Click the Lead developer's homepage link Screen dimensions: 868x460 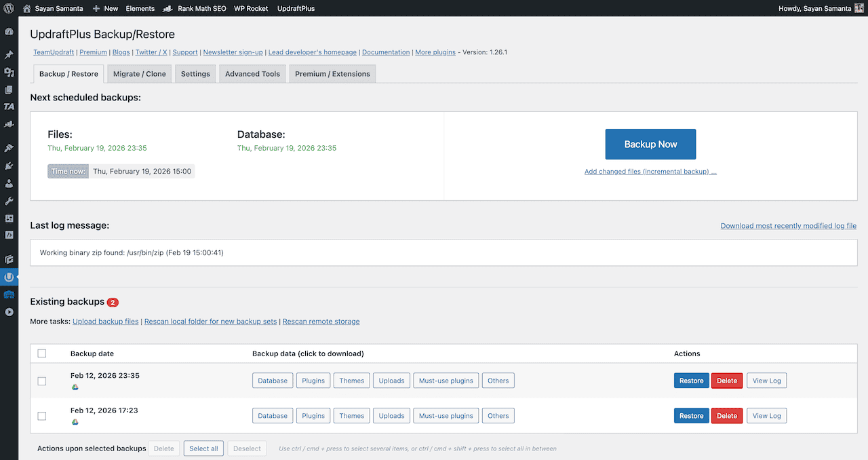(x=313, y=52)
